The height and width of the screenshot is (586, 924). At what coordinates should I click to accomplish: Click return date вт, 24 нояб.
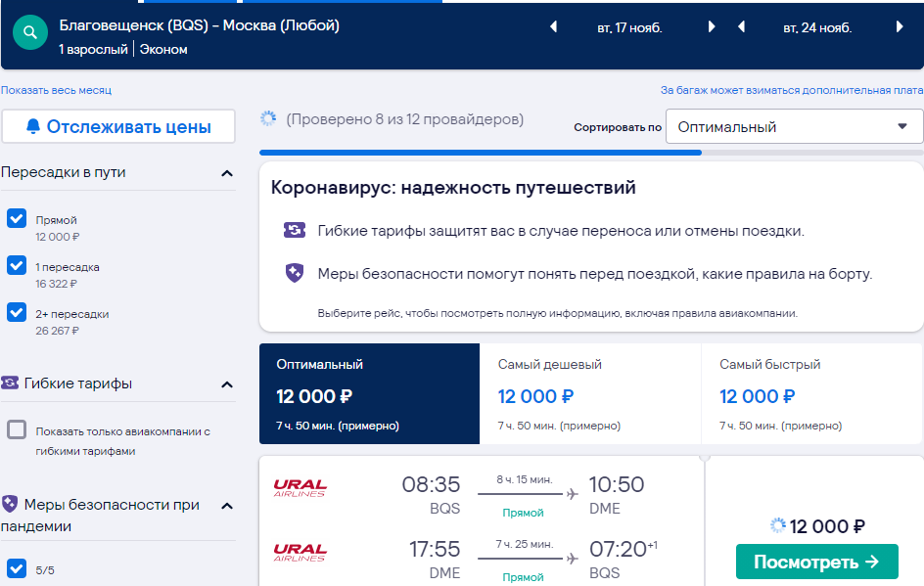click(817, 27)
